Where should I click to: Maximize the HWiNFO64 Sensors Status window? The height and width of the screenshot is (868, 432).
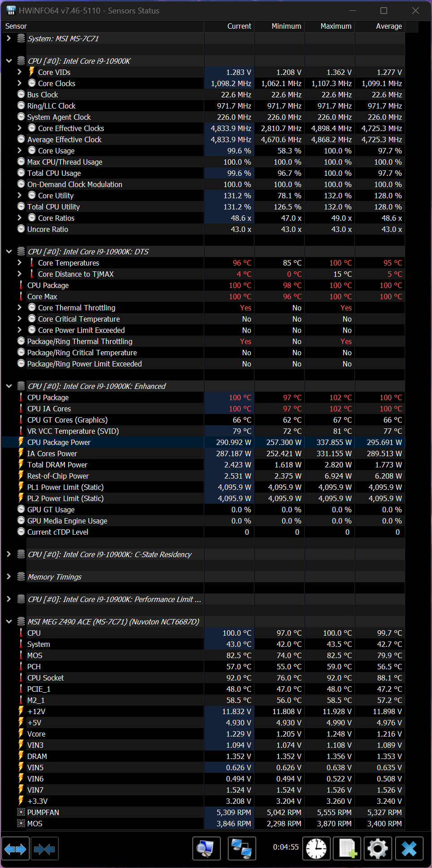[x=384, y=11]
